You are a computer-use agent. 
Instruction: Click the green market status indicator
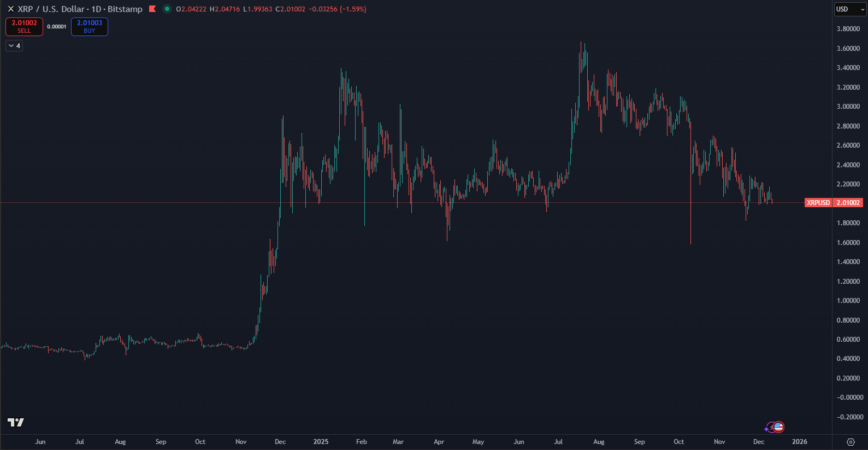click(x=167, y=9)
